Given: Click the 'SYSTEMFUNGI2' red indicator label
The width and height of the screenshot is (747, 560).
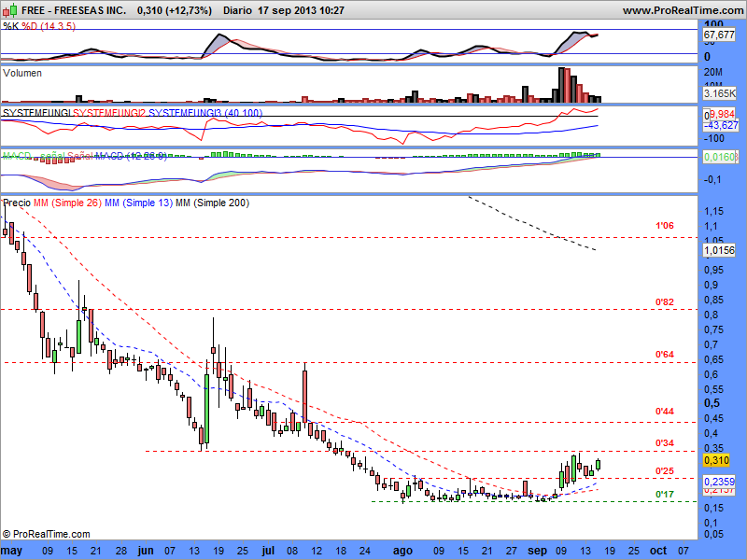Looking at the screenshot, I should click(x=109, y=113).
